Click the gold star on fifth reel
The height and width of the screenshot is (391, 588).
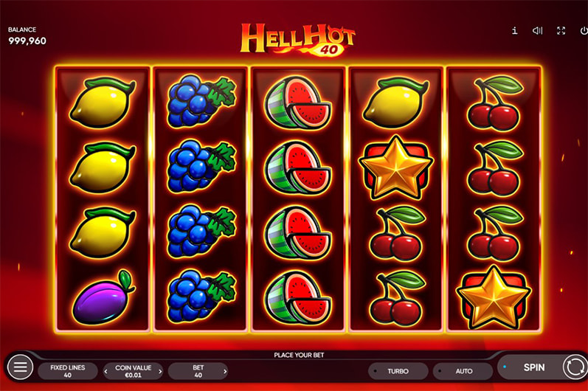[494, 297]
